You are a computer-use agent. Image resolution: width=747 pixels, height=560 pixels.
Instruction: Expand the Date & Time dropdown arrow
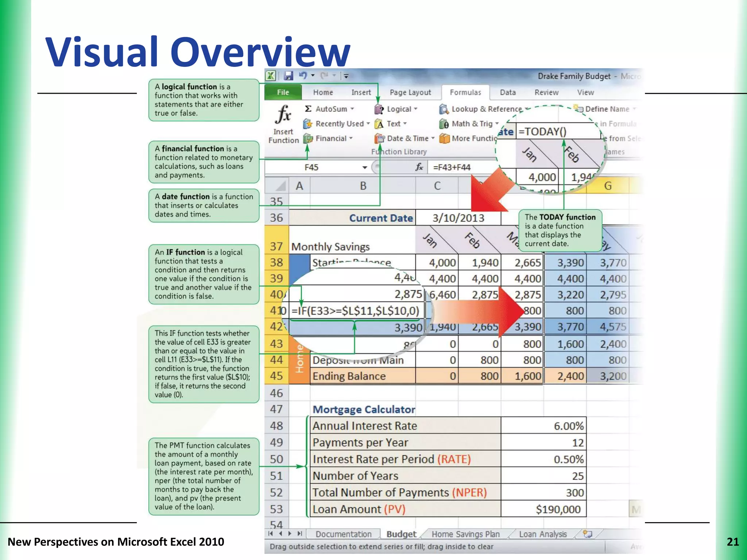[433, 138]
